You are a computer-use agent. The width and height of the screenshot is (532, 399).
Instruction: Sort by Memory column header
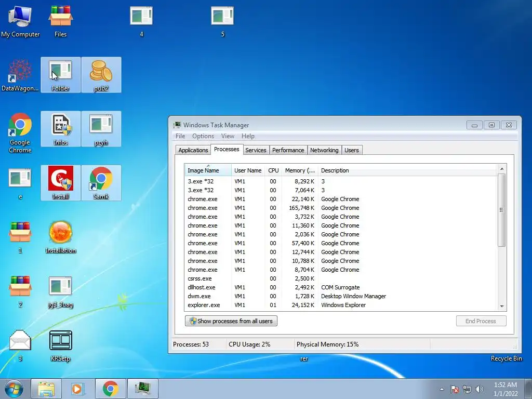tap(300, 170)
